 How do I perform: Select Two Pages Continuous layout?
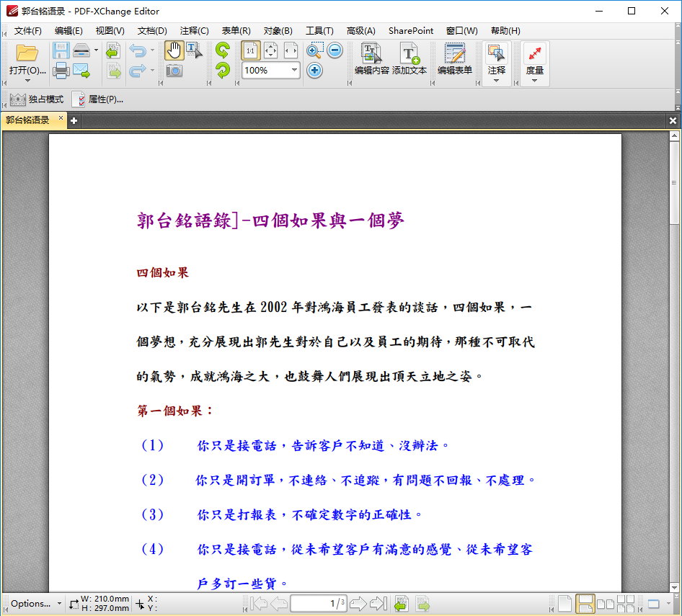(x=626, y=604)
